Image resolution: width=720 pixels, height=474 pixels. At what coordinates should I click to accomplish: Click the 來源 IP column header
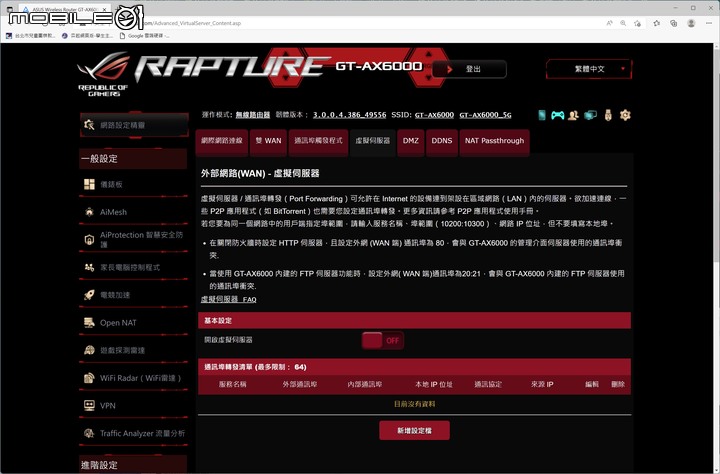[x=542, y=384]
